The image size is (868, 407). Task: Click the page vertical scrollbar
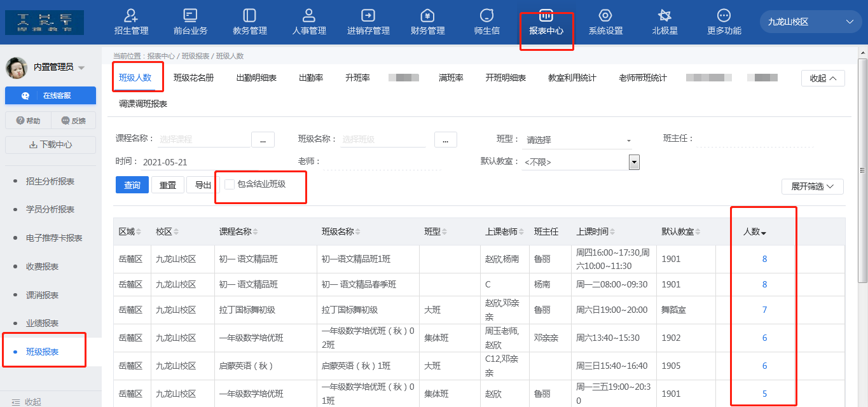862,170
